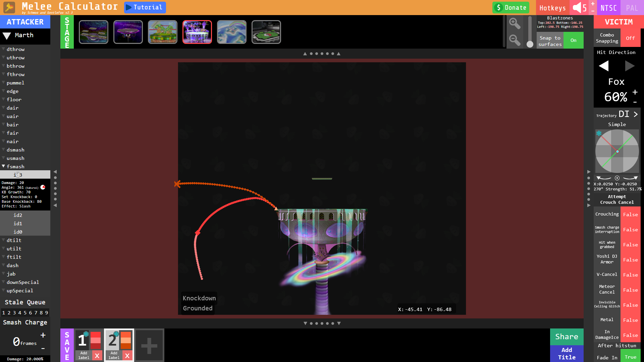Add a new save slot
This screenshot has width=644, height=362.
point(149,346)
